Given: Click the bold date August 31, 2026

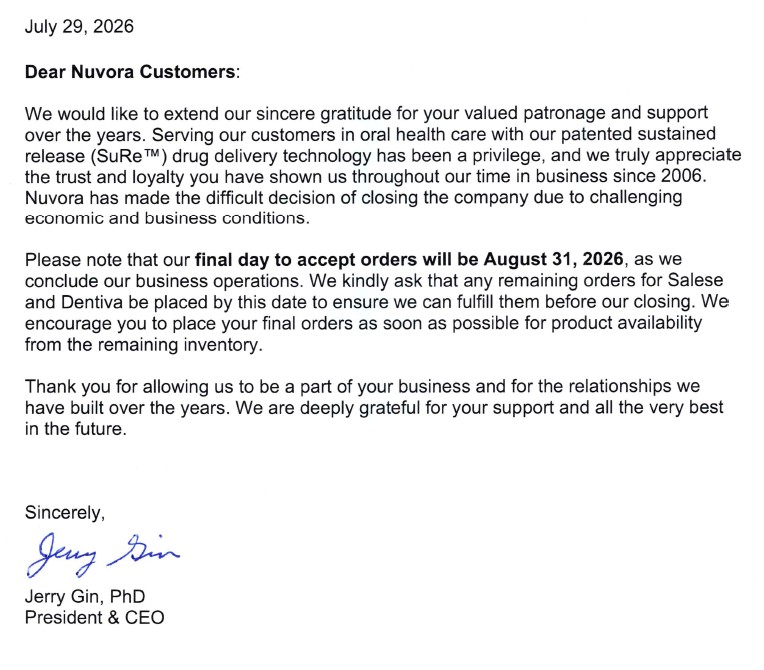Looking at the screenshot, I should pos(554,259).
